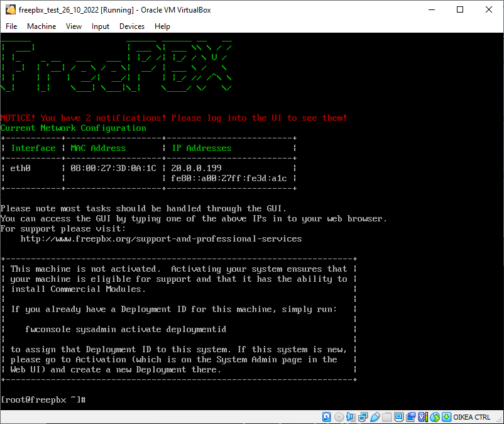
Task: Click the shared folders status icon
Action: tap(386, 417)
